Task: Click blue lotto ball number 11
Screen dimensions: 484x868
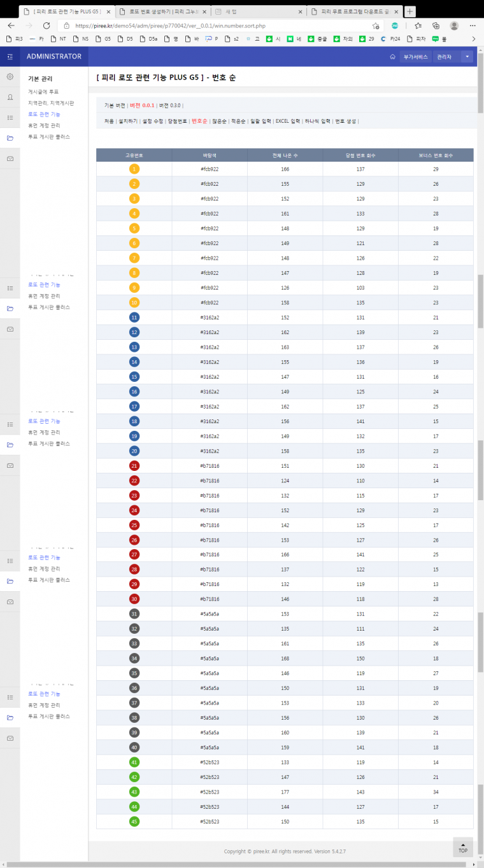Action: (134, 317)
